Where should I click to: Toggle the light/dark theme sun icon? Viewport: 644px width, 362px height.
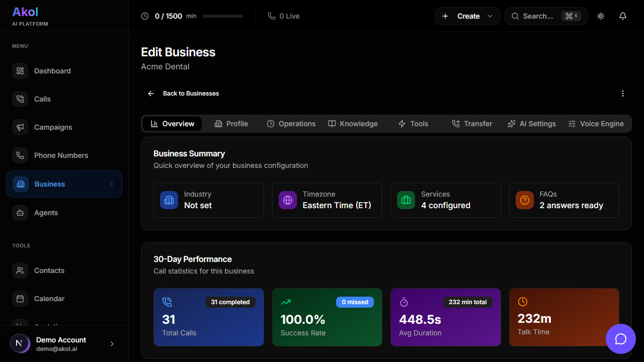(601, 16)
